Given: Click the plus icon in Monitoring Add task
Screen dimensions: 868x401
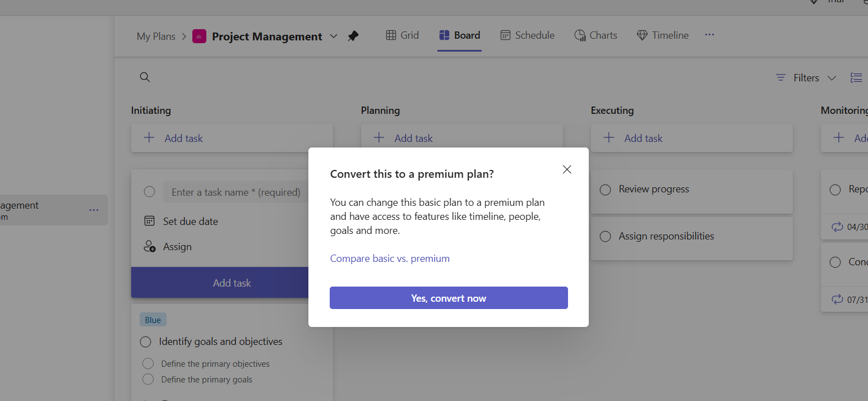Looking at the screenshot, I should tap(839, 138).
